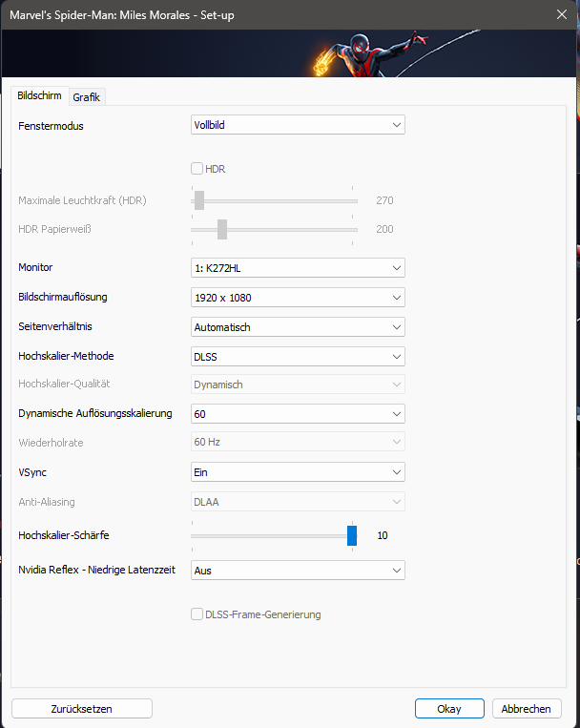Toggle the DLSS-Frame-Generierung checkbox
The image size is (580, 728).
197,614
